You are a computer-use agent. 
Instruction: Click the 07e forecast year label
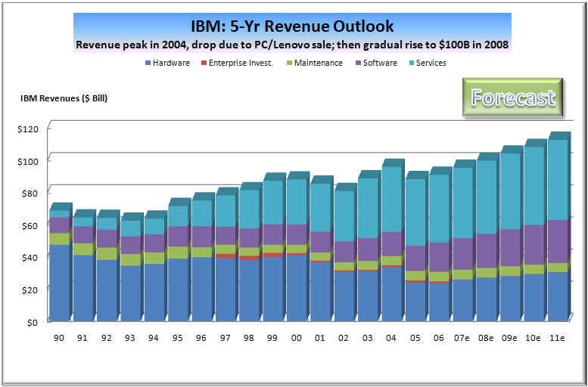463,337
